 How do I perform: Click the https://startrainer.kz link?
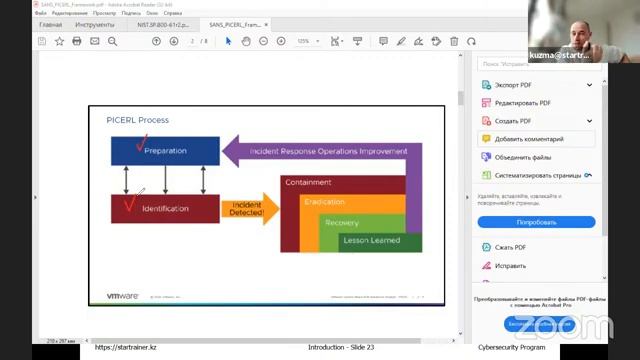(126, 347)
